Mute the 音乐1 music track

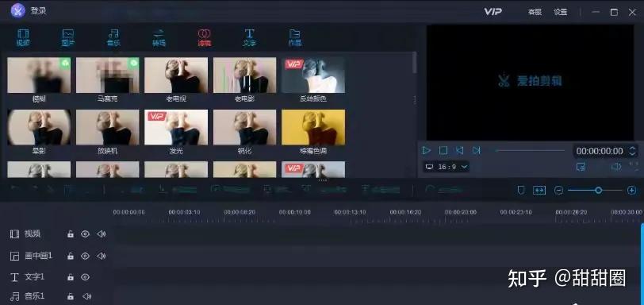point(86,296)
